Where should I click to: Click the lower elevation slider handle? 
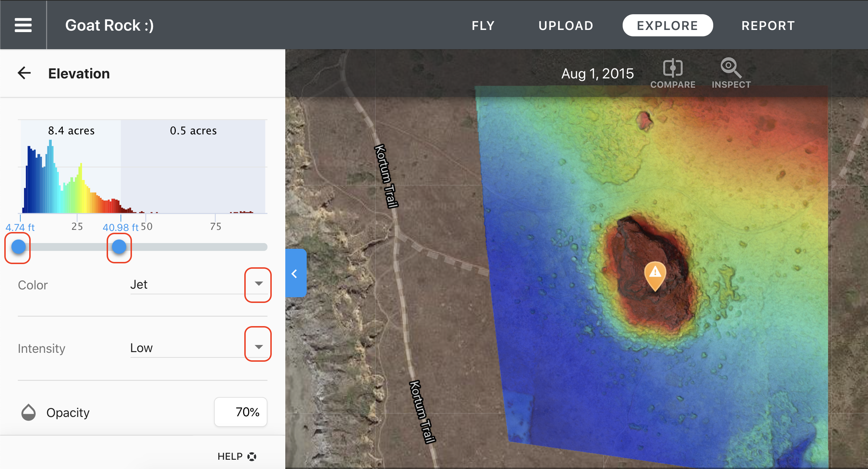pos(19,247)
